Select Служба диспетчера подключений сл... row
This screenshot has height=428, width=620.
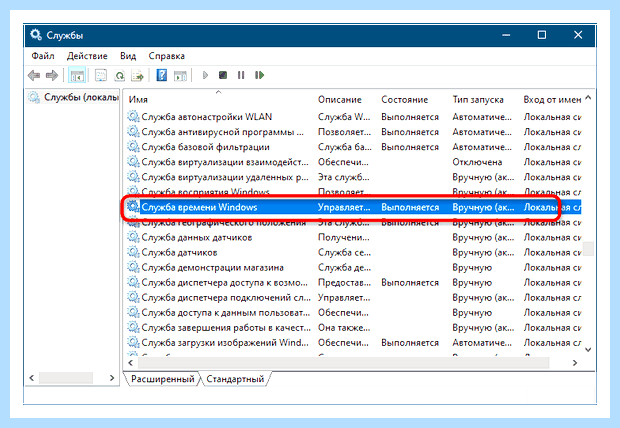pyautogui.click(x=353, y=297)
